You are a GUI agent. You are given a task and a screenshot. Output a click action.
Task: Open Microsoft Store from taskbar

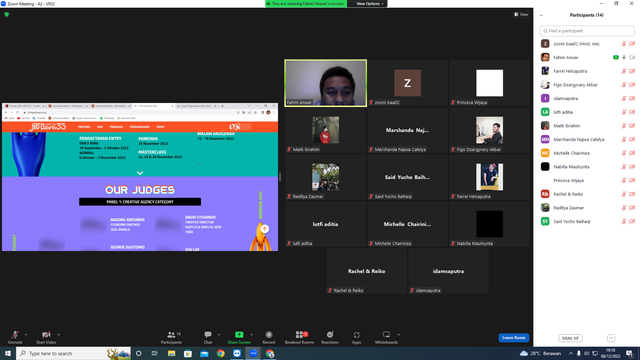[188, 353]
